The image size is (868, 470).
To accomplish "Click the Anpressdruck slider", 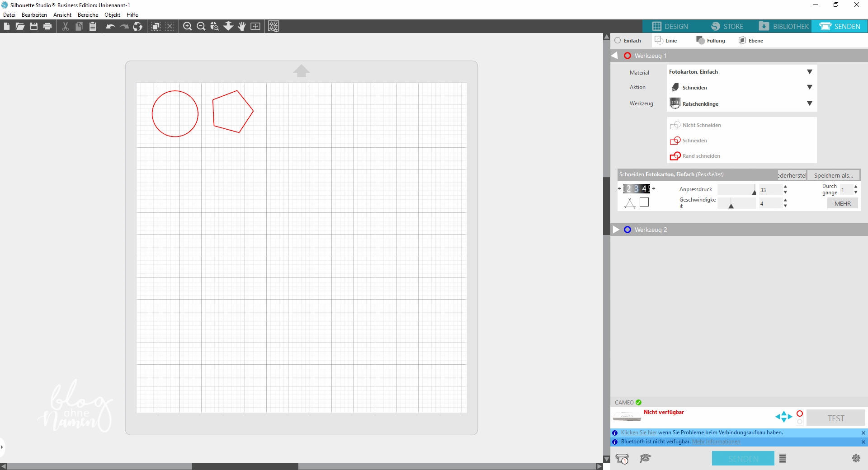I will tap(736, 190).
